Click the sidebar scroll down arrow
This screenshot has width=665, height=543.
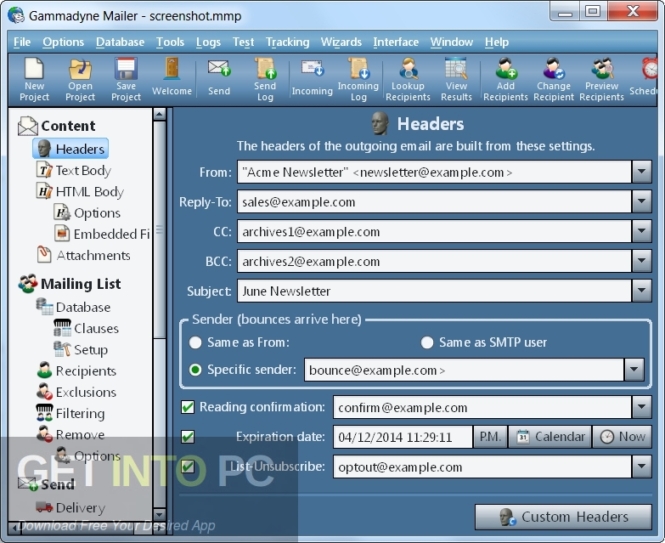point(159,514)
